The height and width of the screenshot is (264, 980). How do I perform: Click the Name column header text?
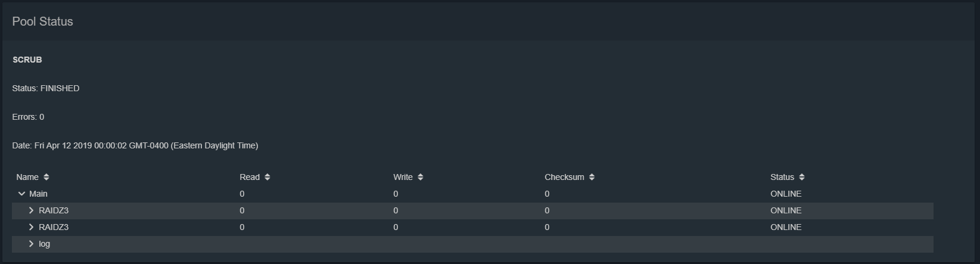tap(27, 177)
